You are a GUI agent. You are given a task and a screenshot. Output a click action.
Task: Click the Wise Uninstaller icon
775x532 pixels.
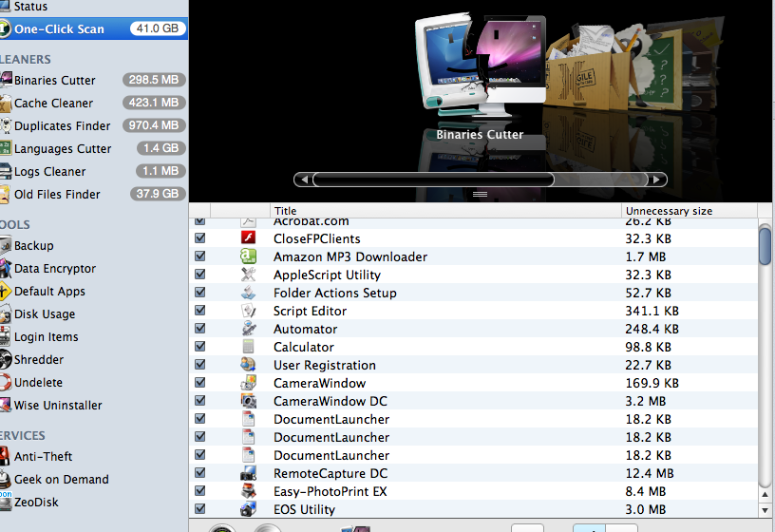[6, 405]
